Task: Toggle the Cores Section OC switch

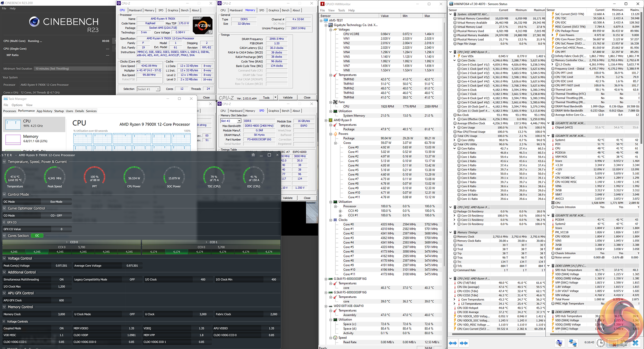Action: pyautogui.click(x=37, y=236)
